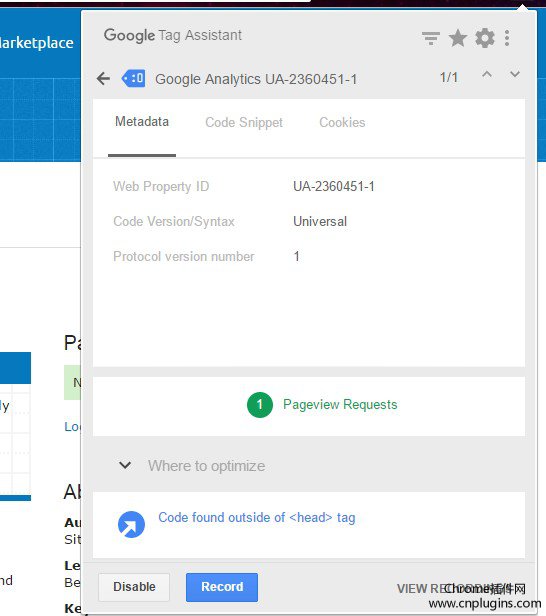Collapse the Where to optimize section
Screen dimensions: 546x616
[x=125, y=466]
